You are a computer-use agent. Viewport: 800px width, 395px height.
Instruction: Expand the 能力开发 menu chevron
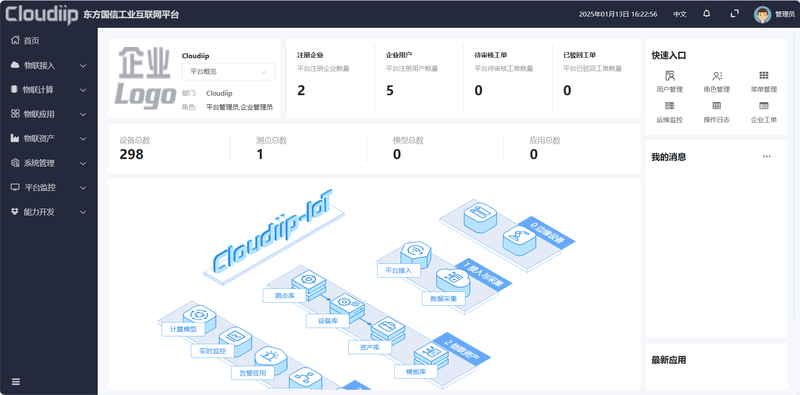click(83, 212)
